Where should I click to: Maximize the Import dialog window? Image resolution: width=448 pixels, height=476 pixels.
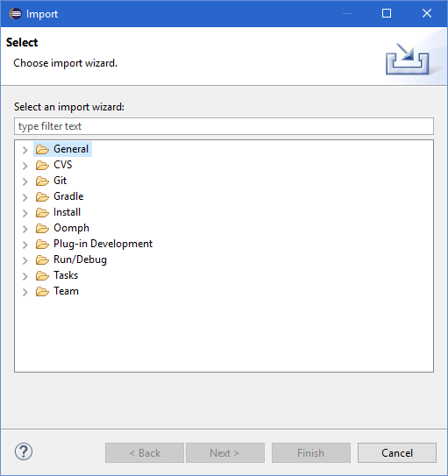[387, 13]
